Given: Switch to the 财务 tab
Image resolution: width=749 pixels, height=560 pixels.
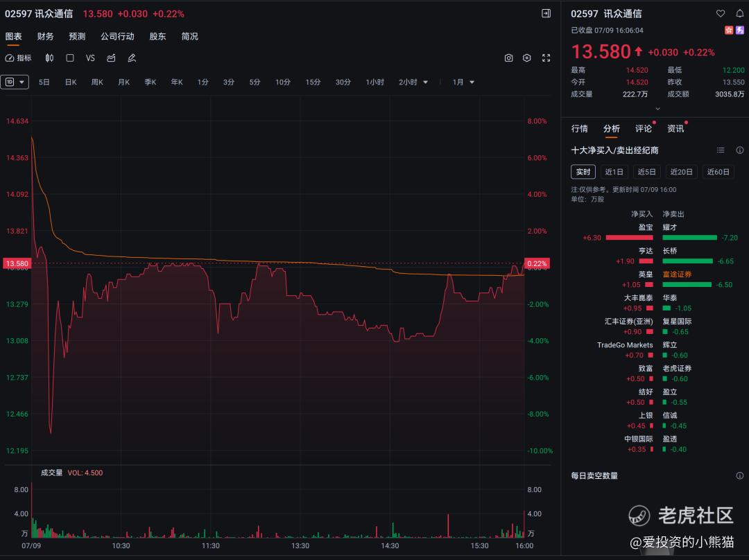Looking at the screenshot, I should pyautogui.click(x=45, y=36).
